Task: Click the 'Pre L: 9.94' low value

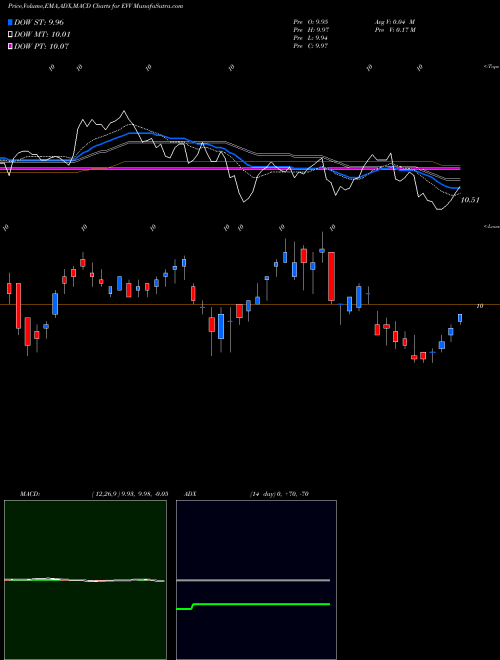Action: (311, 38)
